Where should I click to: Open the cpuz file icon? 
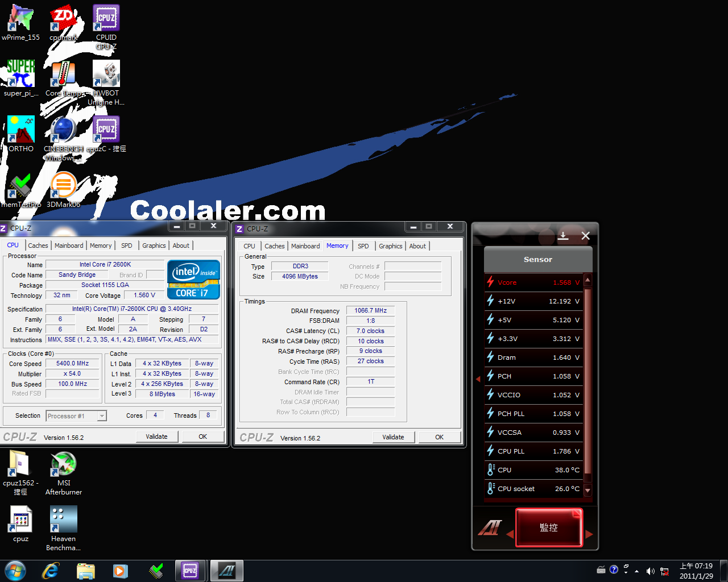point(20,523)
